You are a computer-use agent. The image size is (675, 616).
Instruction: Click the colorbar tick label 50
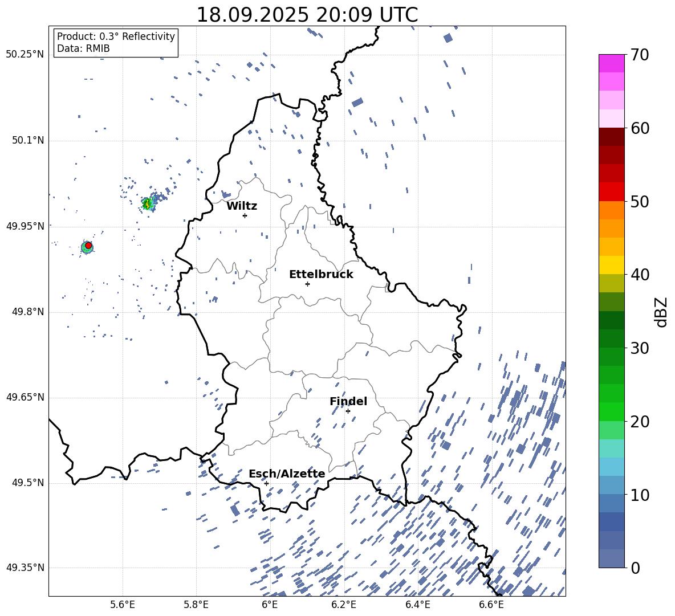coord(639,201)
